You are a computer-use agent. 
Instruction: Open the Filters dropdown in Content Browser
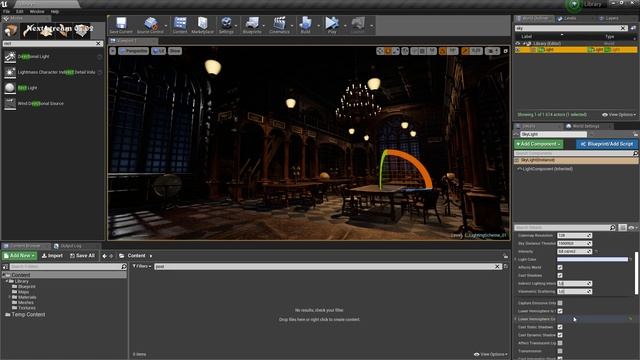pyautogui.click(x=142, y=266)
